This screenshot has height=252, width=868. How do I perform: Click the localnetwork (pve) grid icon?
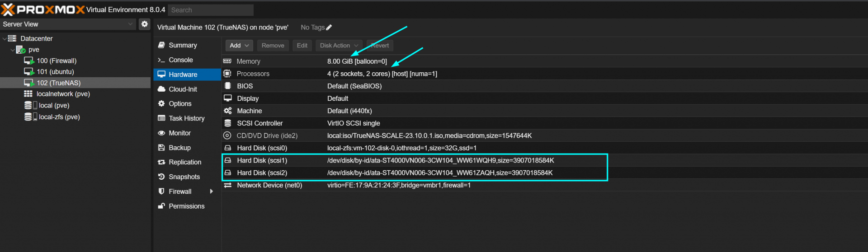pos(28,94)
